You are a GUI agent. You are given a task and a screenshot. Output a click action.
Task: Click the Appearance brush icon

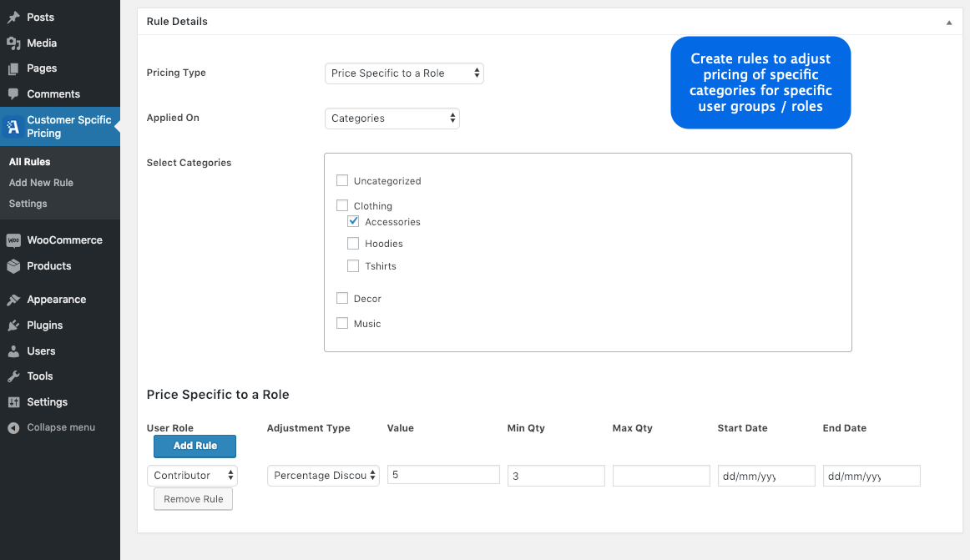13,299
